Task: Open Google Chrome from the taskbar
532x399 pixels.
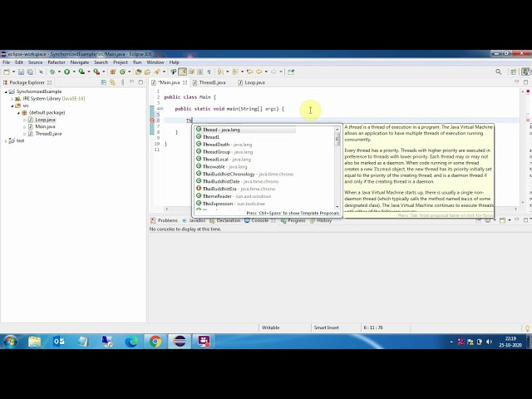Action: pyautogui.click(x=155, y=342)
